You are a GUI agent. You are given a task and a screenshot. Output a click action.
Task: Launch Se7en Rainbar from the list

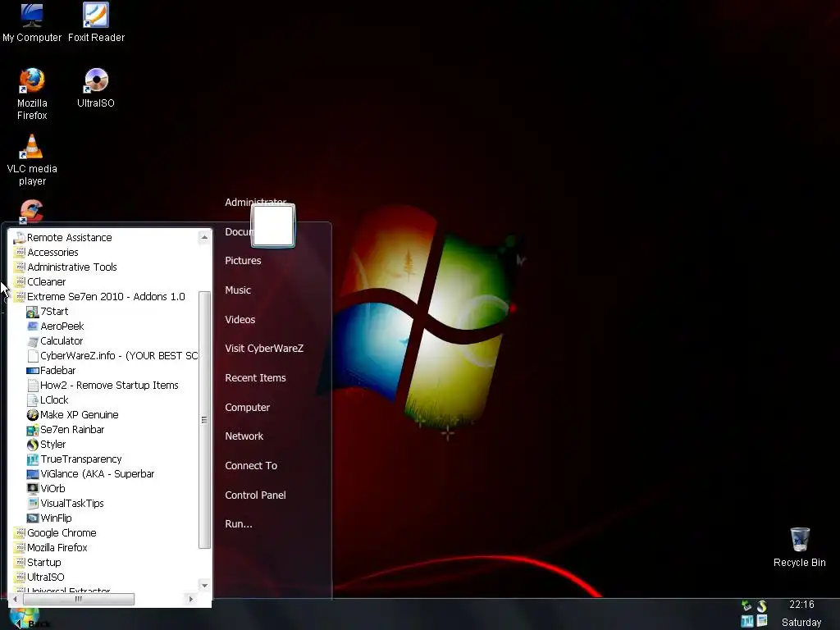click(66, 430)
